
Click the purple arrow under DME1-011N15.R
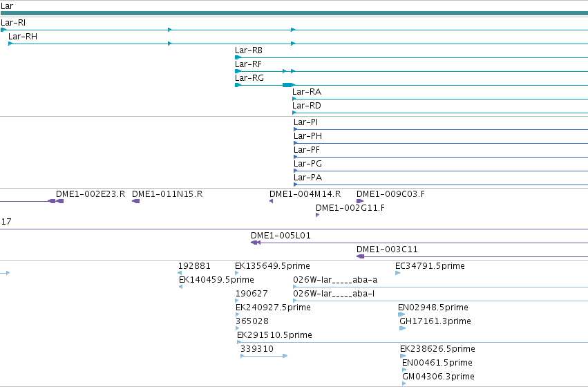[135, 201]
